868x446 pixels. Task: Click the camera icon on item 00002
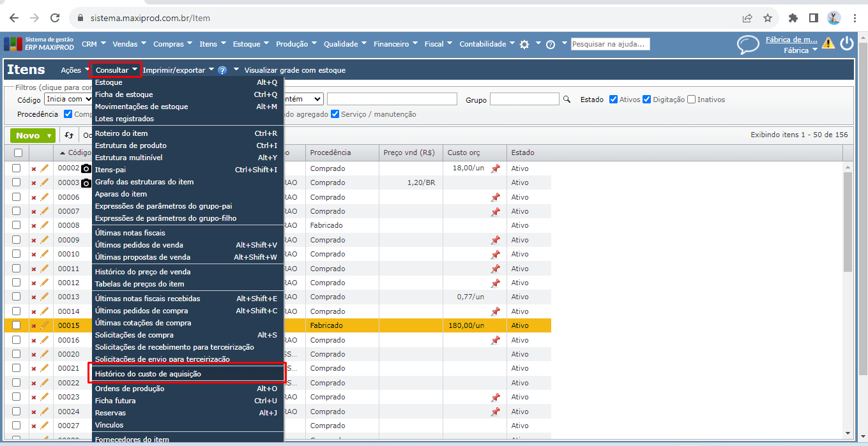(86, 168)
